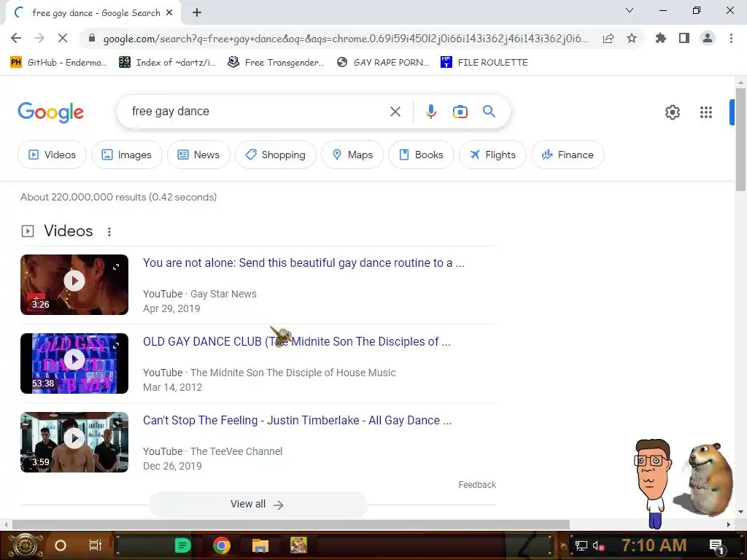
Task: Open the FILE ROULETTE bookmark
Action: point(484,63)
